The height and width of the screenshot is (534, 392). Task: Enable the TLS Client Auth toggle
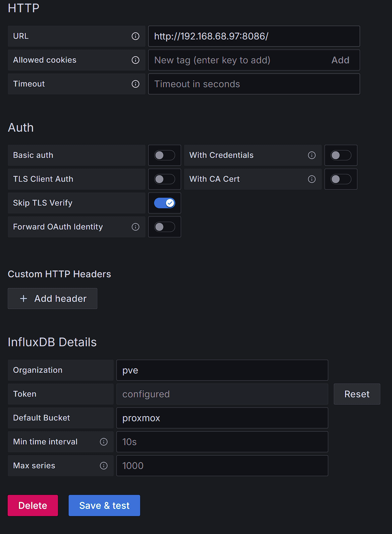[x=165, y=179]
